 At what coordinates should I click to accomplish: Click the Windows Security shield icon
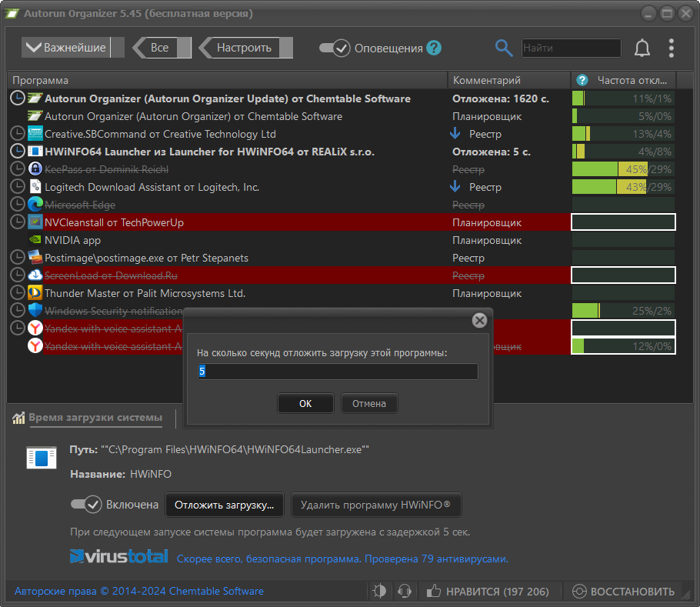pyautogui.click(x=35, y=310)
